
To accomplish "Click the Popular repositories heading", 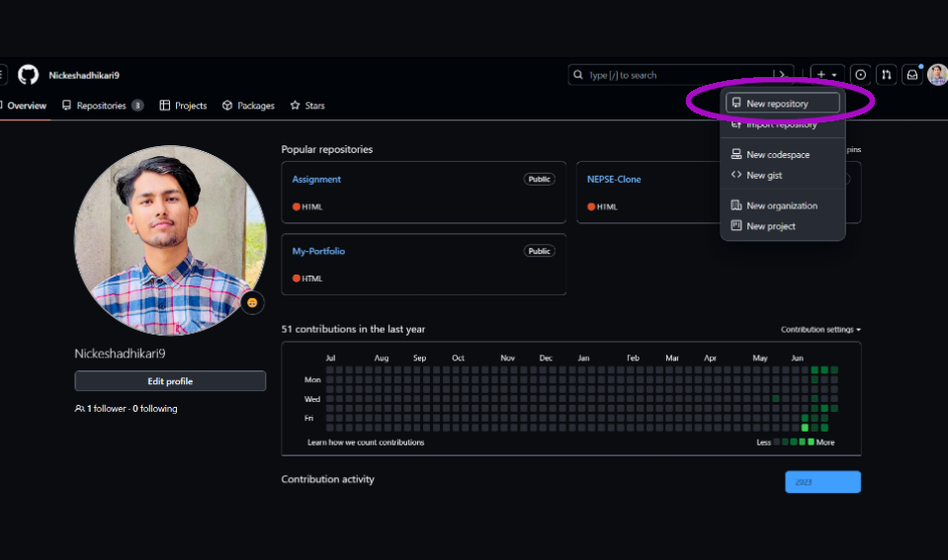I will [327, 149].
